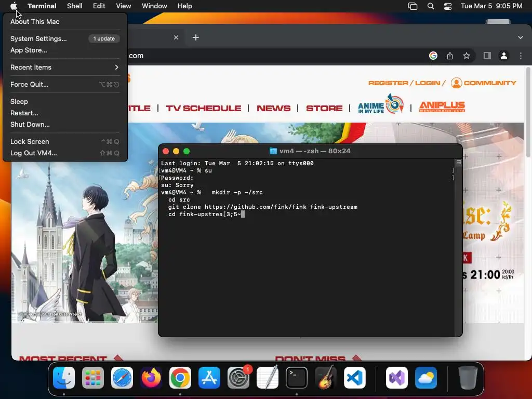This screenshot has width=532, height=399.
Task: Open the COMMUNITY link on Aniplus
Action: [490, 83]
